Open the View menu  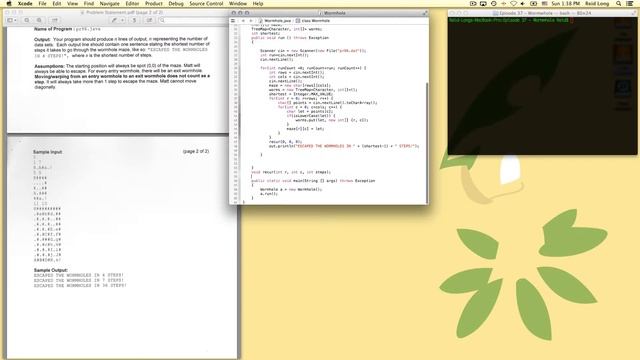(x=72, y=3)
